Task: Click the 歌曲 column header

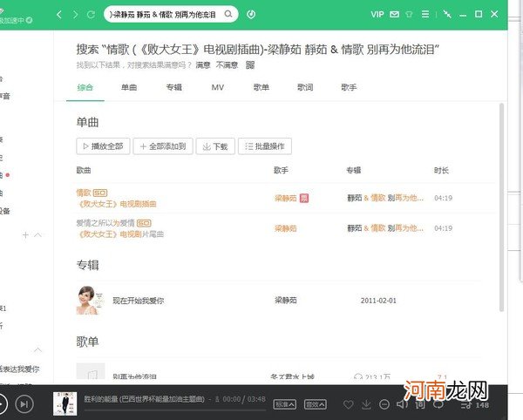Action: coord(84,170)
